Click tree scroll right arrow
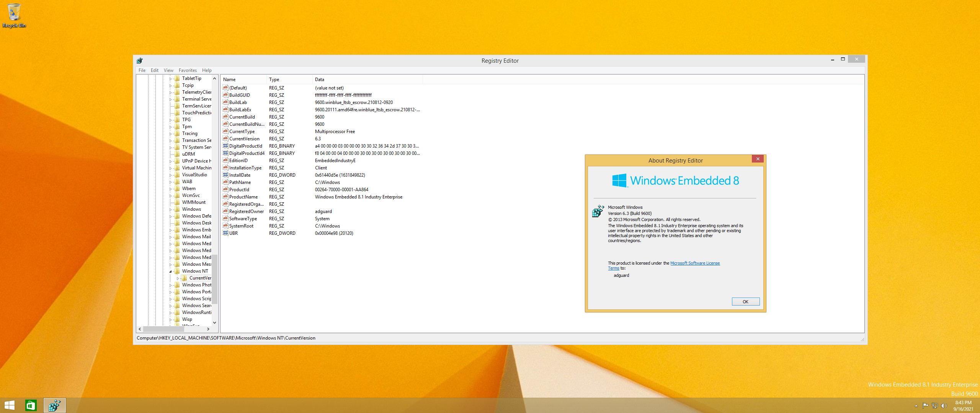This screenshot has width=980, height=413. pos(208,329)
